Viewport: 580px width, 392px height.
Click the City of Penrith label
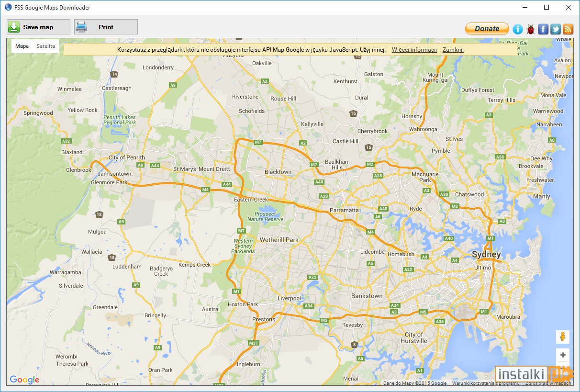tap(127, 157)
